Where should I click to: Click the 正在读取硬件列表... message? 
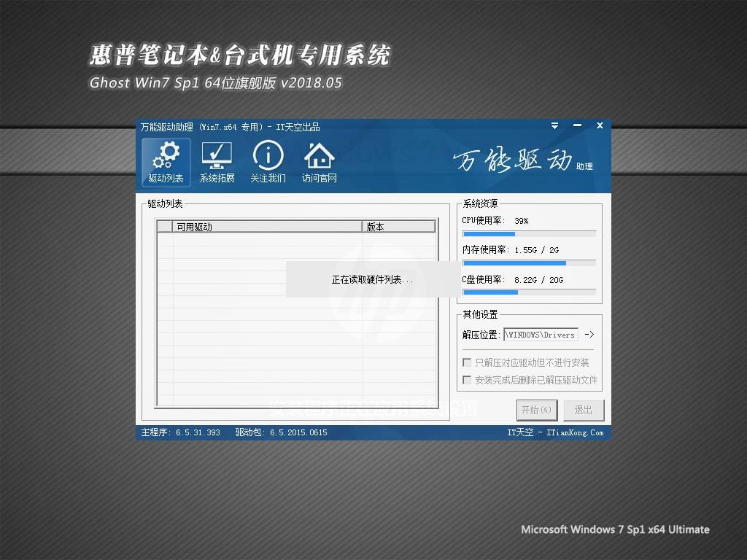[373, 279]
